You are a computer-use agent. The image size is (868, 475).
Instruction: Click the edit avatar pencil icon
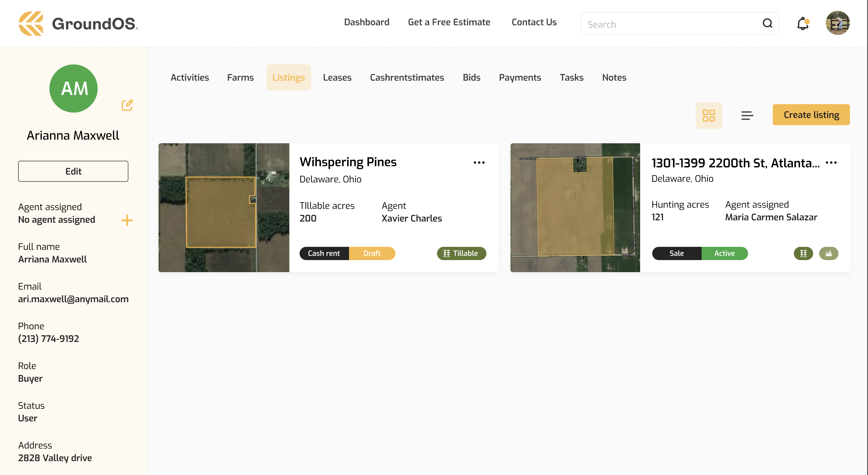[x=127, y=105]
